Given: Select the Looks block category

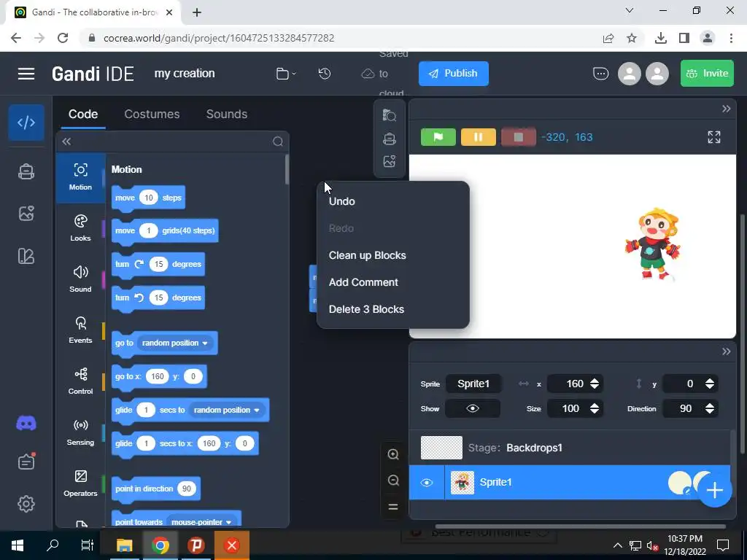Looking at the screenshot, I should pyautogui.click(x=80, y=228).
